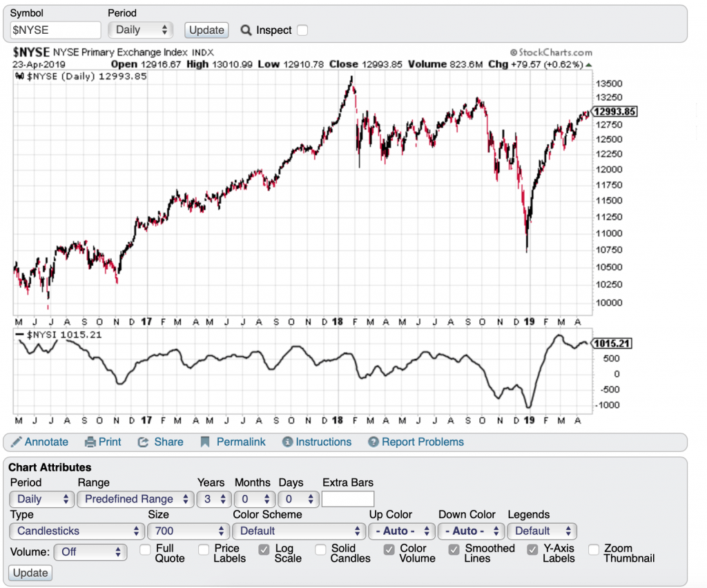
Task: Click the Annotate pencil icon
Action: click(17, 442)
